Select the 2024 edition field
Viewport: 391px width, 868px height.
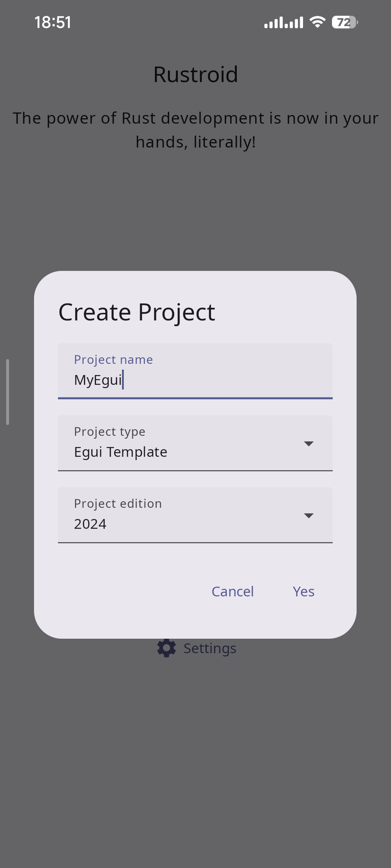[x=195, y=523]
